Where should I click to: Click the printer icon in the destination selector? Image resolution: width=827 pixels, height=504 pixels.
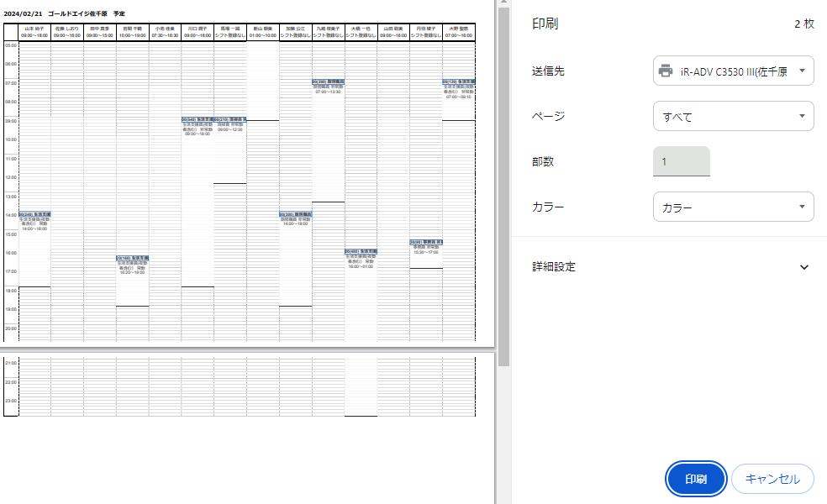[x=666, y=71]
